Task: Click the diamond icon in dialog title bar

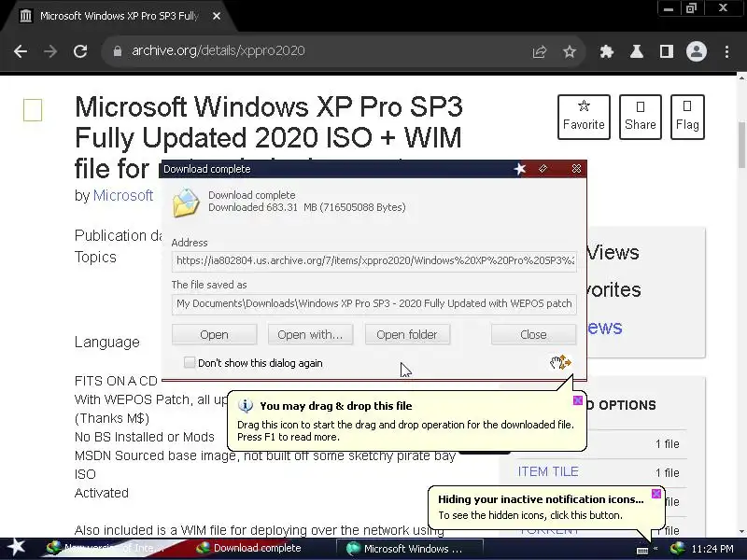Action: click(x=543, y=169)
